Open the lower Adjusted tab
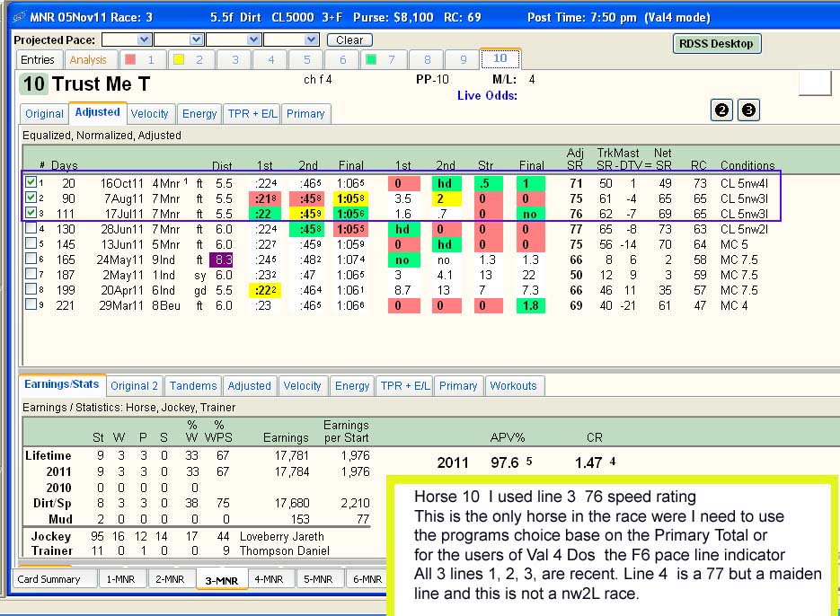840x616 pixels. tap(249, 385)
